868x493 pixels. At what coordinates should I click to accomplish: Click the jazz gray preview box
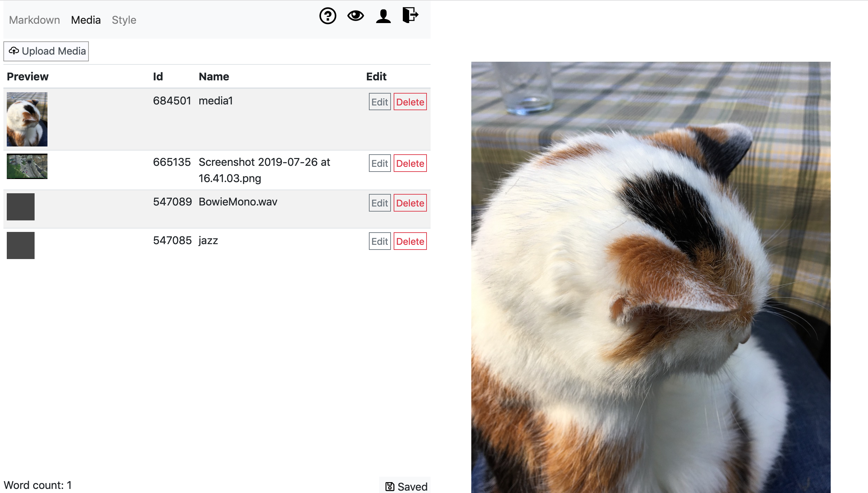21,245
